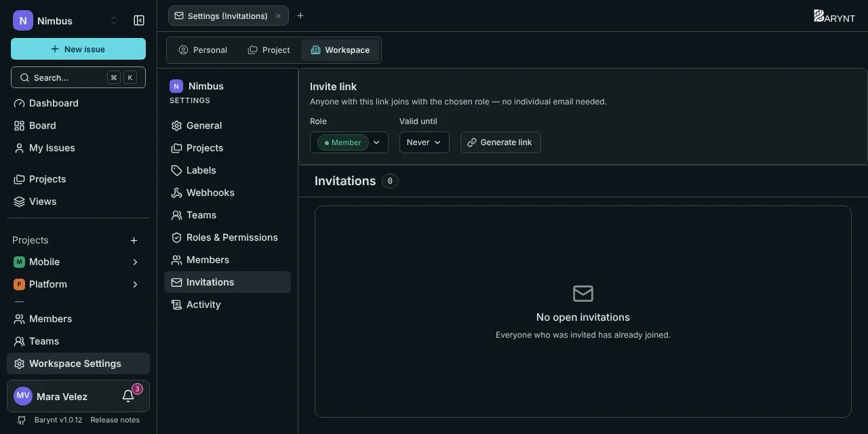Open Teams in the settings menu
Screen dimensions: 868x434
point(227,215)
